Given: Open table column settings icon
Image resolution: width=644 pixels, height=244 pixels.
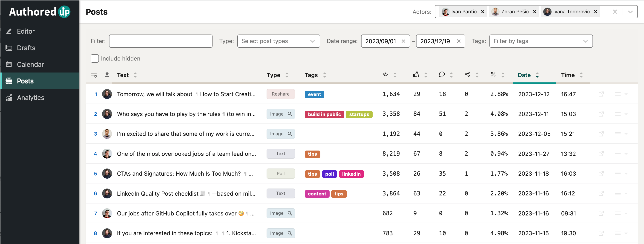Looking at the screenshot, I should [94, 75].
